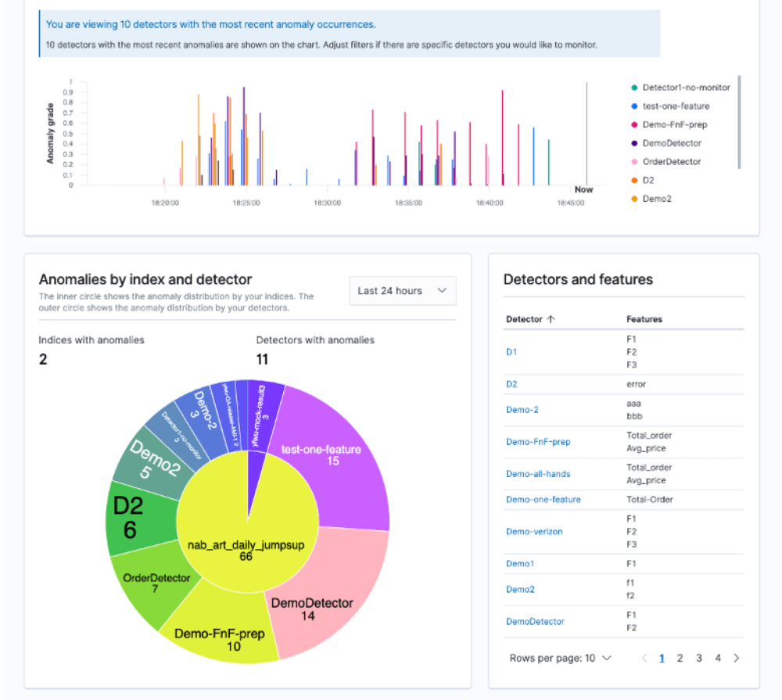The height and width of the screenshot is (700, 782).
Task: Click the Detector column sort arrow
Action: point(551,319)
